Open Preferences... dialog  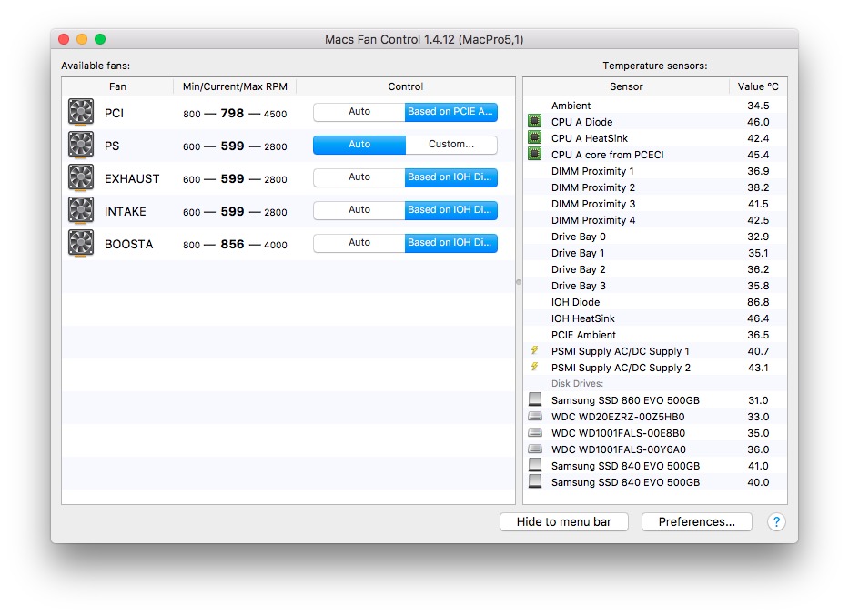(697, 521)
